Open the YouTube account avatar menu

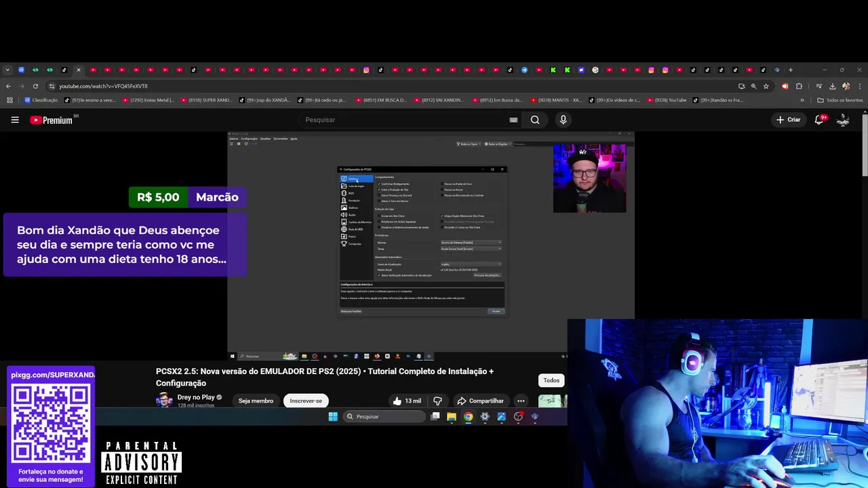tap(843, 120)
